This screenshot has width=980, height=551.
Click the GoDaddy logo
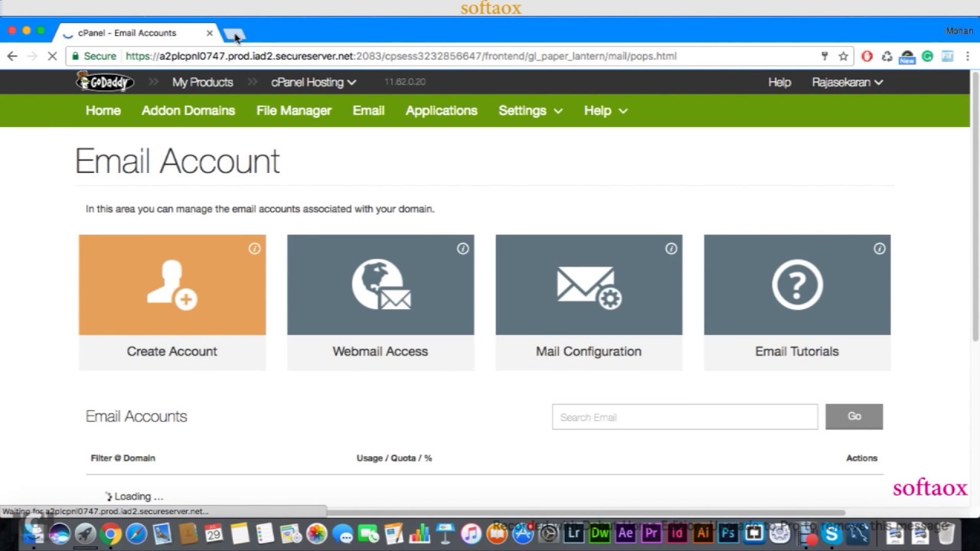click(x=105, y=82)
